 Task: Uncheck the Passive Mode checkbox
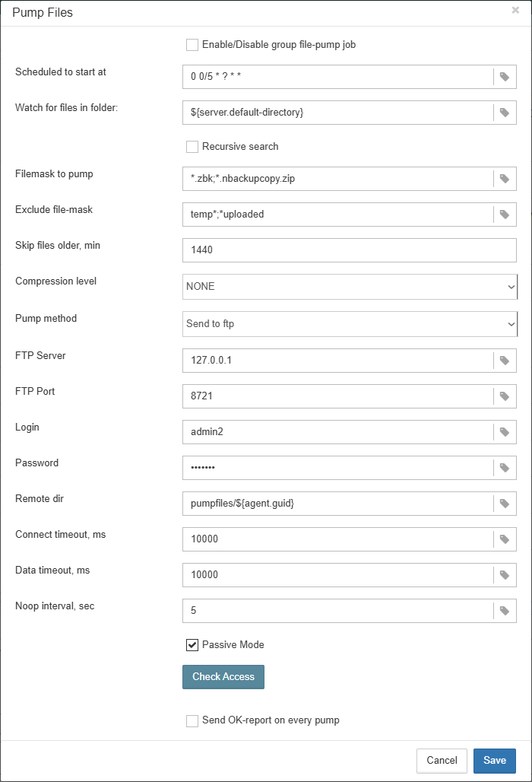(x=192, y=645)
